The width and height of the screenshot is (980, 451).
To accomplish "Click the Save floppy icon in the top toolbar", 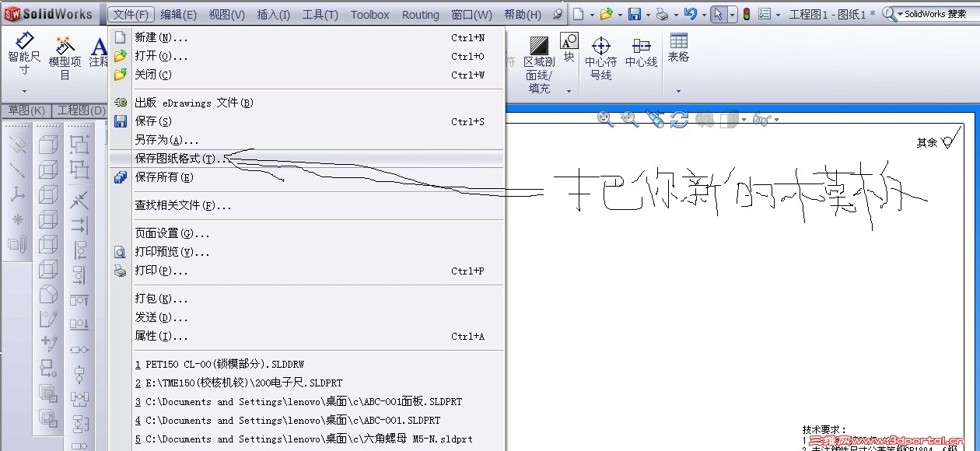I will [x=635, y=14].
